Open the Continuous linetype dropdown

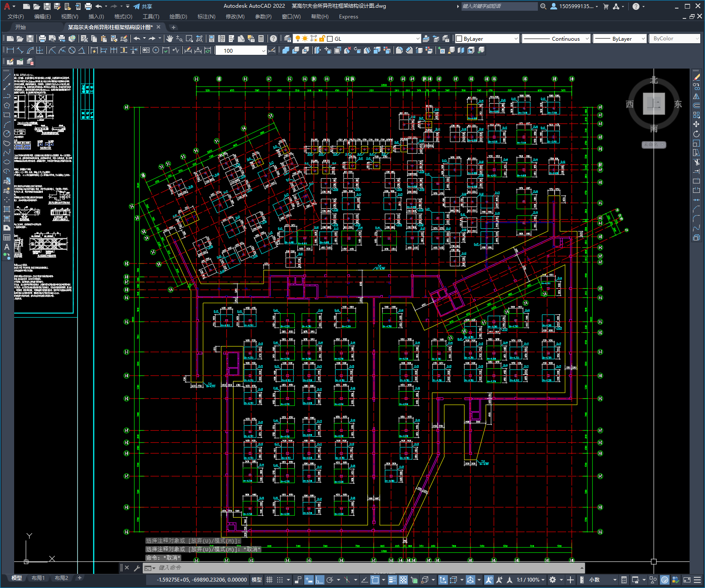coord(556,39)
